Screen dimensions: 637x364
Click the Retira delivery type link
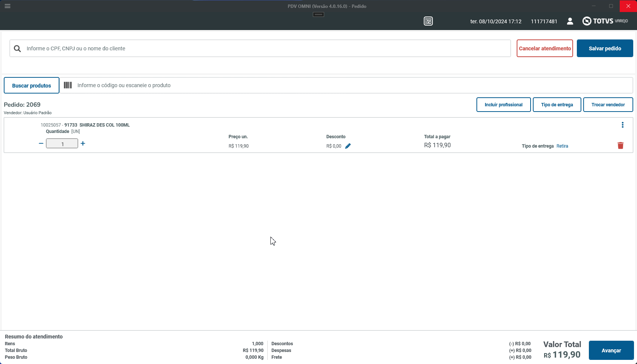point(562,146)
